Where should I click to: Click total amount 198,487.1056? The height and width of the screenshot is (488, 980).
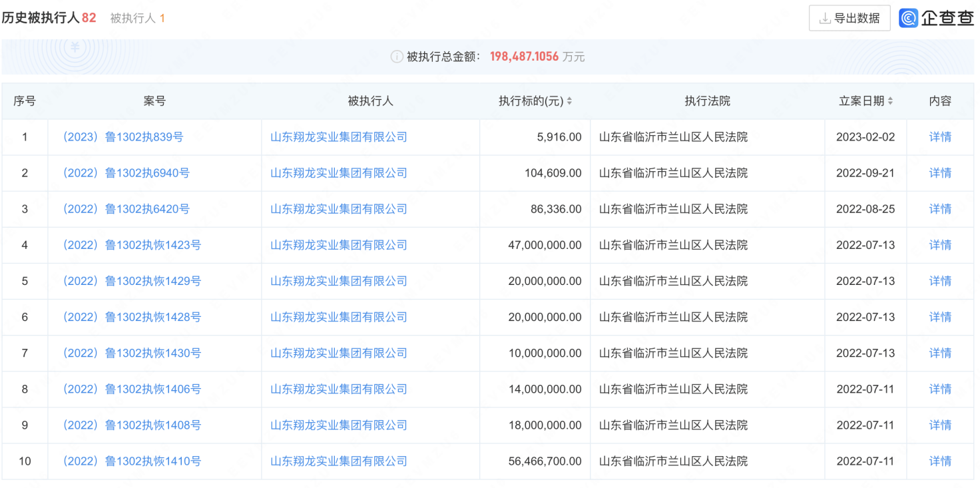(x=524, y=57)
